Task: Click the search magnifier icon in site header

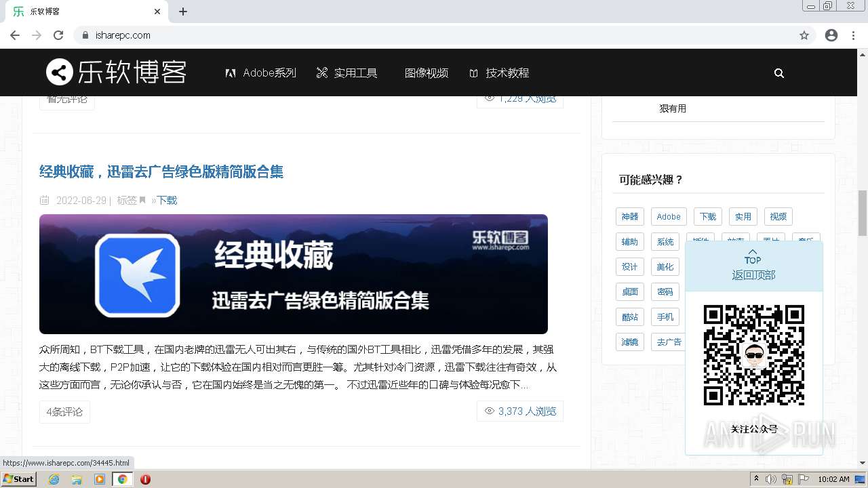Action: point(779,73)
